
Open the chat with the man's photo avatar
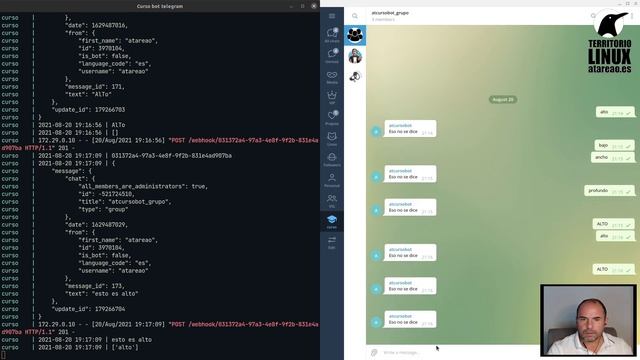[x=355, y=56]
